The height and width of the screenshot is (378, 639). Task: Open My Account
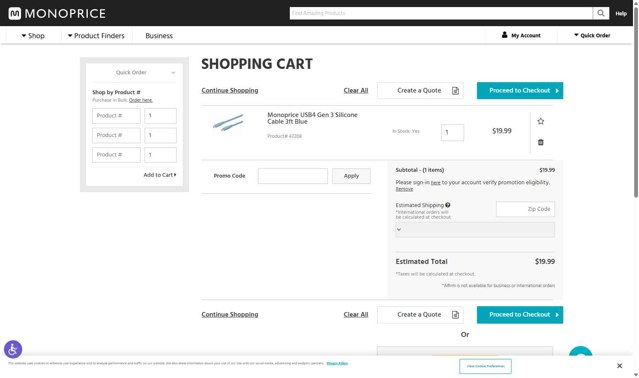tap(521, 35)
